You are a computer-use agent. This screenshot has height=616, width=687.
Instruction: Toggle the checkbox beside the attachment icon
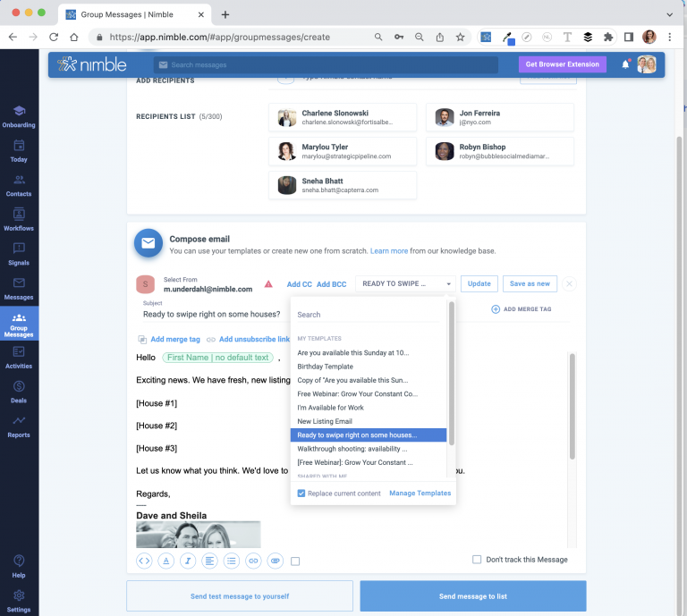296,561
